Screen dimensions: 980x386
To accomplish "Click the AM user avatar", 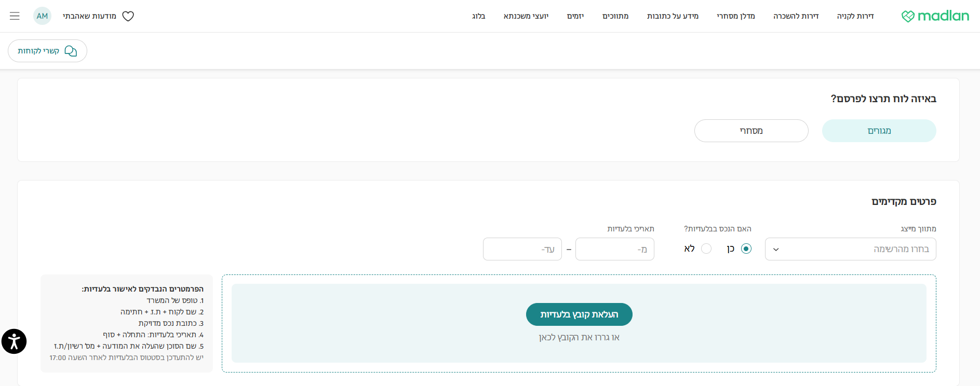I will pos(42,16).
